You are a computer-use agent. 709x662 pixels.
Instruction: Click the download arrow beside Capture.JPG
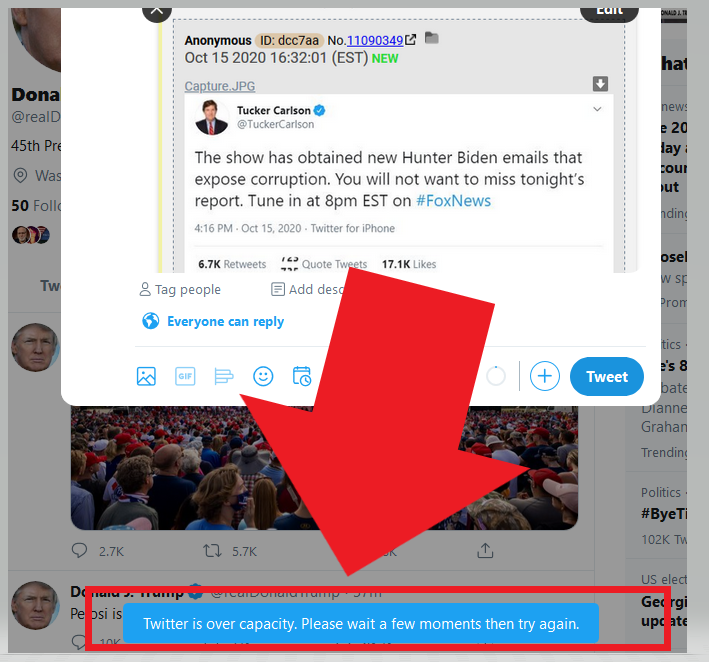(600, 84)
